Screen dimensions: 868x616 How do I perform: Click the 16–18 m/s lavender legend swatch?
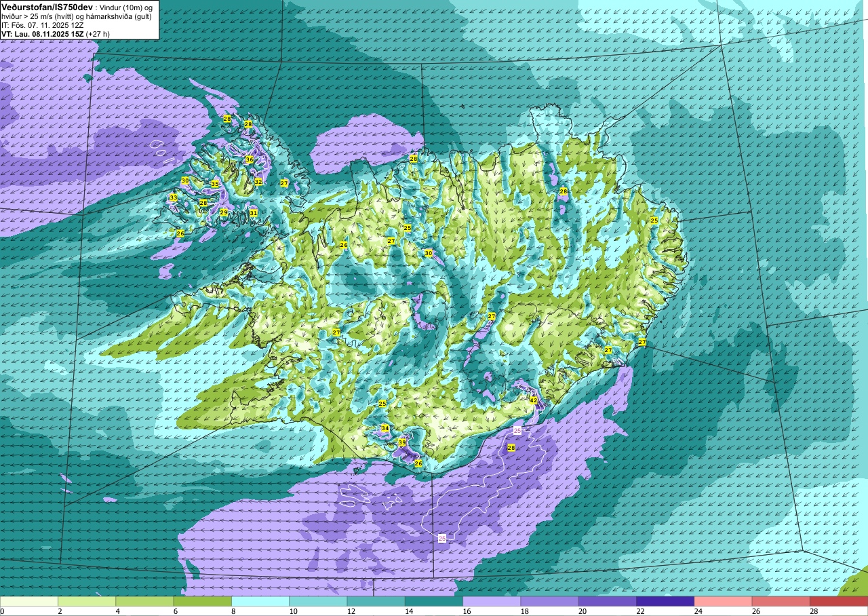(x=492, y=601)
